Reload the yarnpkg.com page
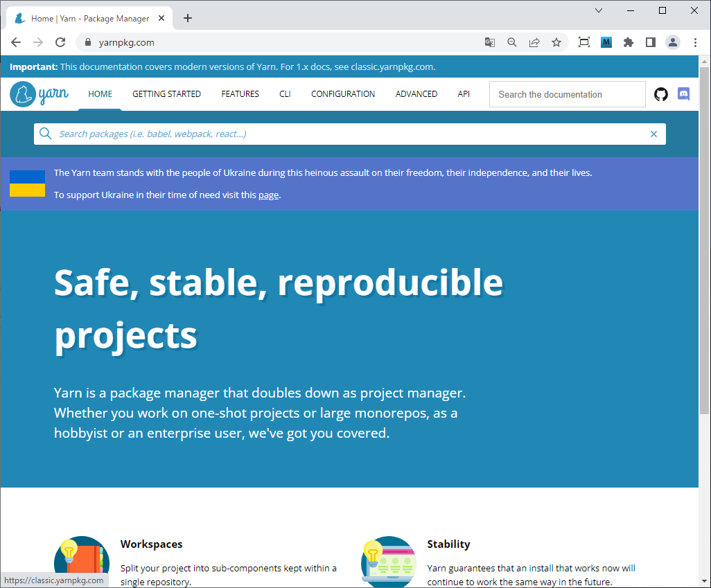Viewport: 711px width, 588px height. [60, 42]
